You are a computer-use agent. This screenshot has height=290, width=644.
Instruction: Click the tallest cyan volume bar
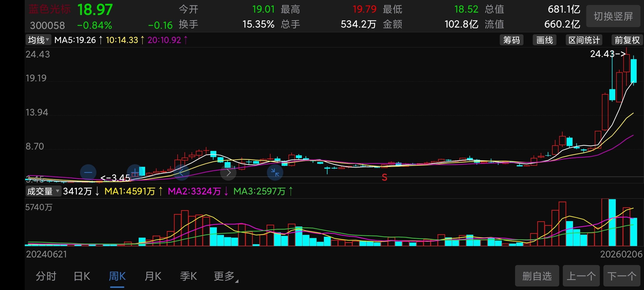[612, 223]
